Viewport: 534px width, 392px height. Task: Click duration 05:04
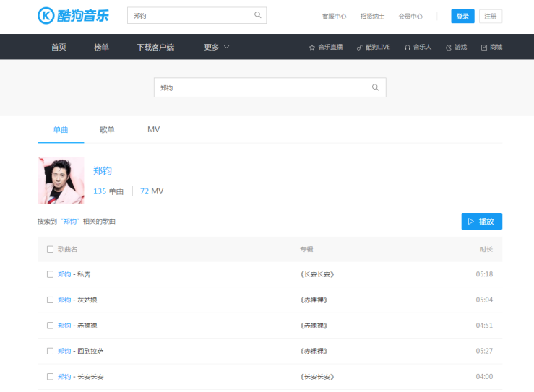click(484, 300)
